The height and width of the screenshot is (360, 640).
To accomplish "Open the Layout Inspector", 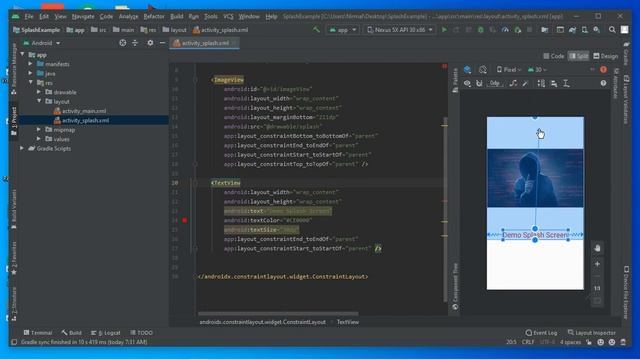I will pos(591,333).
